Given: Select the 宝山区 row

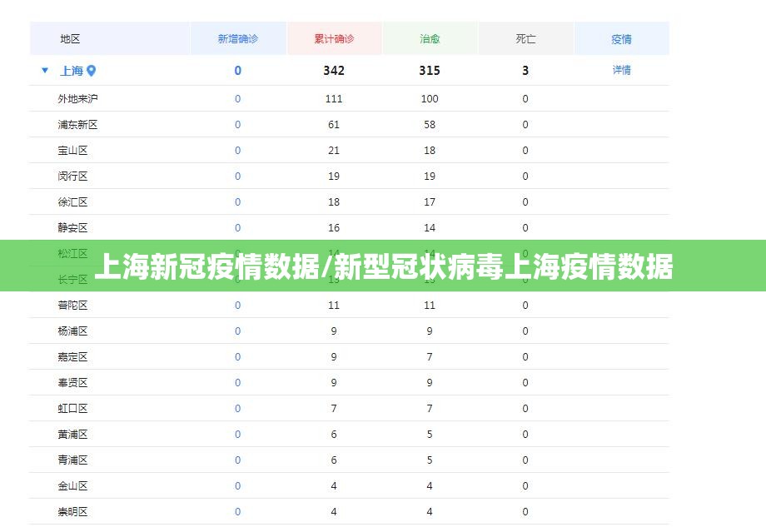Looking at the screenshot, I should coord(73,151).
